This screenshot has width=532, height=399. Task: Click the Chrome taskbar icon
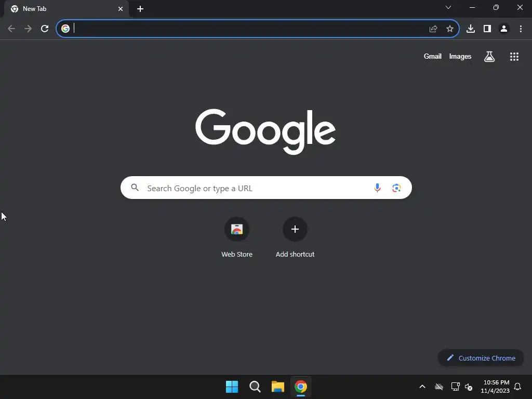[x=301, y=387]
